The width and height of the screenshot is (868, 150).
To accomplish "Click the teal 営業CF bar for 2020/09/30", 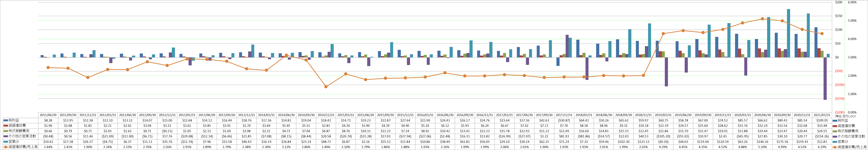I will coord(789,33).
